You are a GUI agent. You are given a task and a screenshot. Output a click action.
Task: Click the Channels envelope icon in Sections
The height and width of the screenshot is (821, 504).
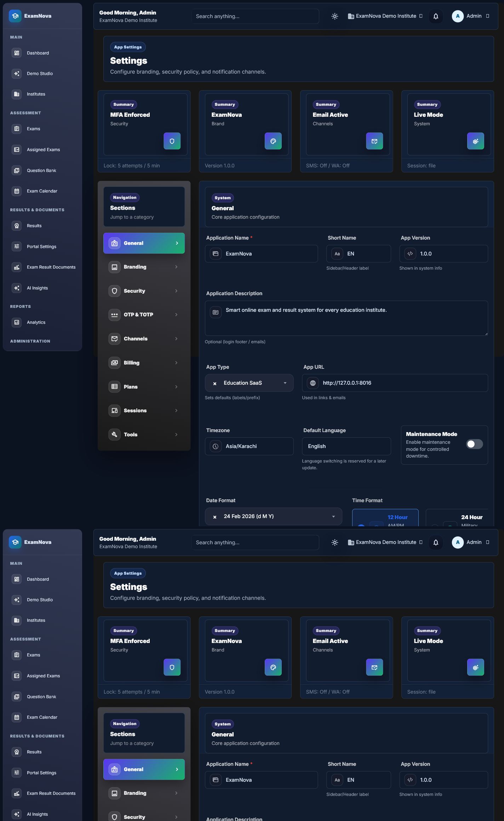click(114, 339)
